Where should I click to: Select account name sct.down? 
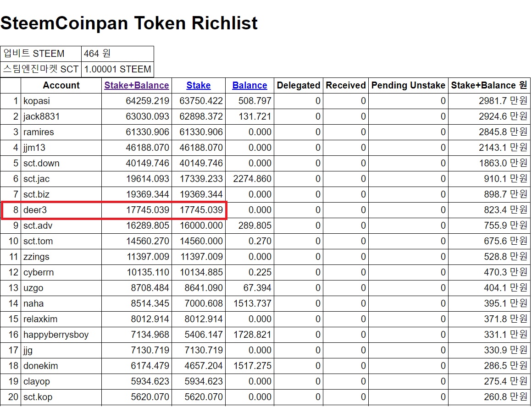coord(41,163)
